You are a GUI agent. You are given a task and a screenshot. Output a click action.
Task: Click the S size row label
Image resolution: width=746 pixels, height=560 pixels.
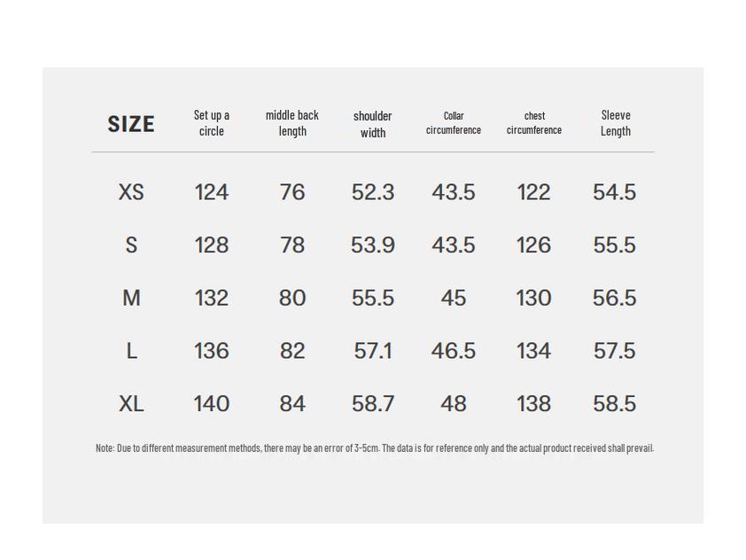(x=131, y=245)
